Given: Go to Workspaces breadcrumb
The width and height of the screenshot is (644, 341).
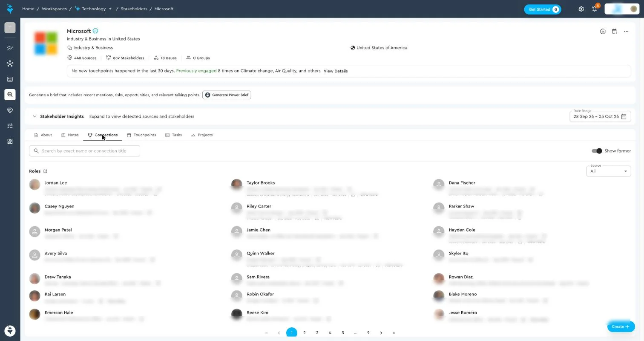Looking at the screenshot, I should click(54, 9).
